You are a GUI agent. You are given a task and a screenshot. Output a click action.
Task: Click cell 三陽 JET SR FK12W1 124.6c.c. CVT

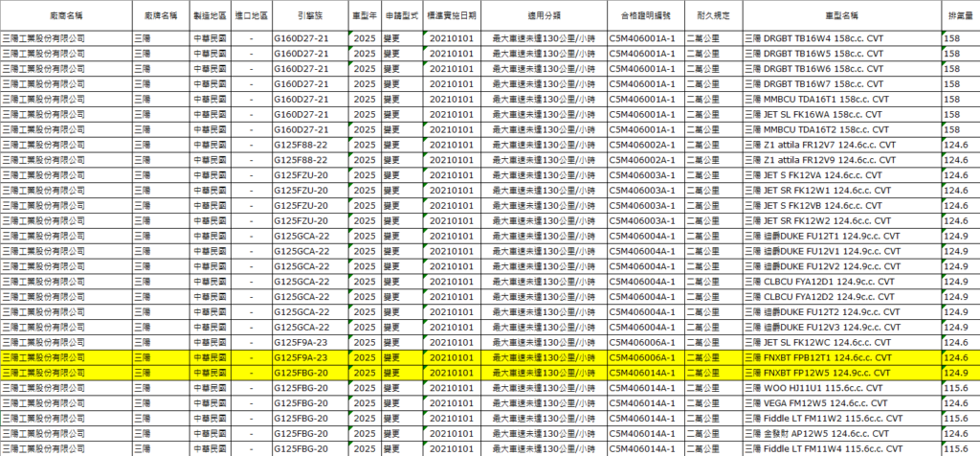(x=842, y=190)
